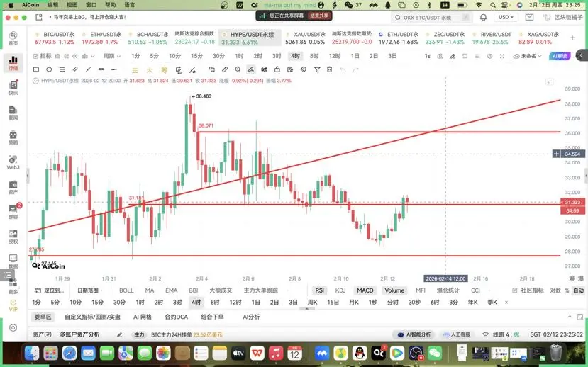Click the magnifier zoom-in tool
This screenshot has width=588, height=367.
point(238,69)
